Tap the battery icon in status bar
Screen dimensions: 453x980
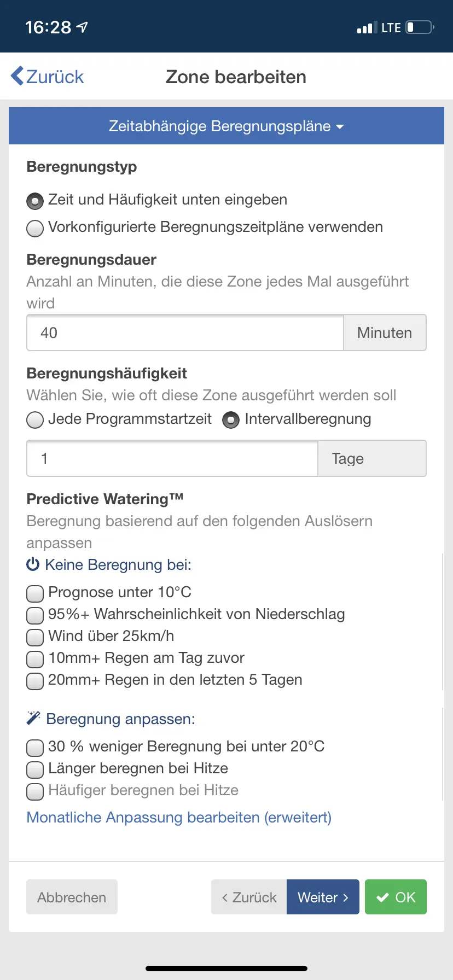coord(420,27)
